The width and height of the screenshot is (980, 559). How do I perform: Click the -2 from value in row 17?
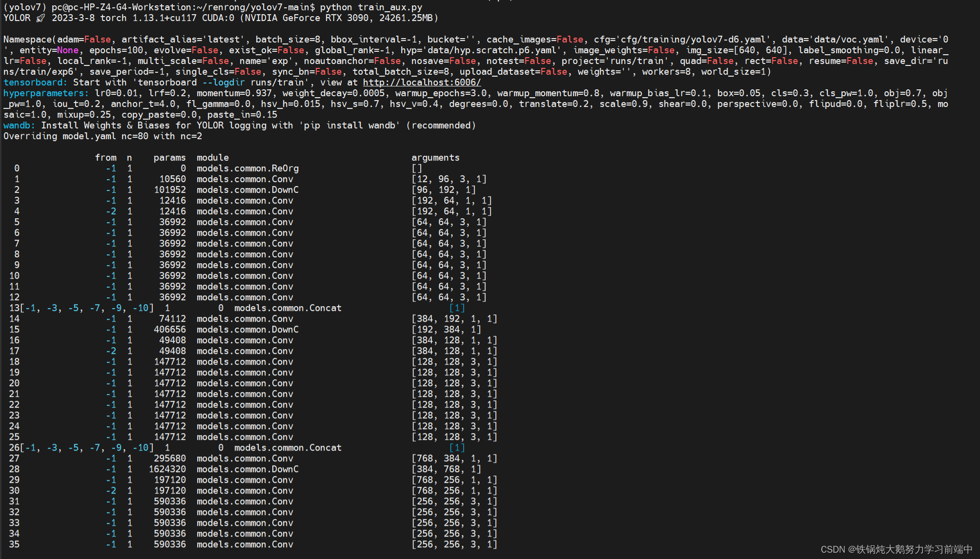coord(111,351)
